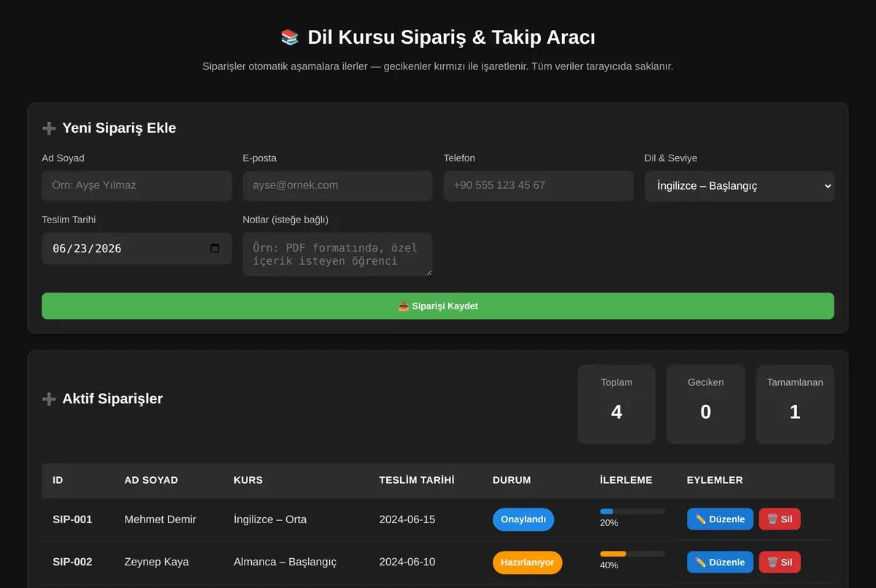Click the Almanca – Başlangıç course cell
Viewport: 876px width, 588px height.
click(x=285, y=562)
